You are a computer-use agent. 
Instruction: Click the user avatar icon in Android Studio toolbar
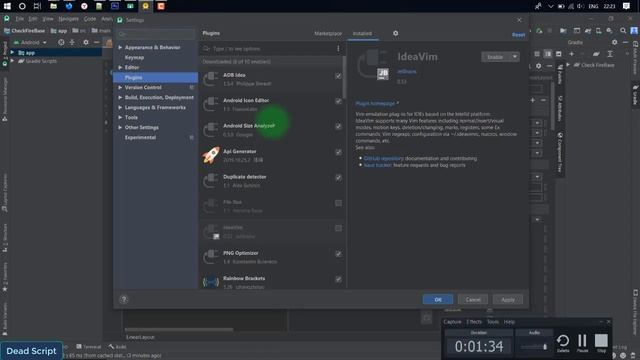634,31
